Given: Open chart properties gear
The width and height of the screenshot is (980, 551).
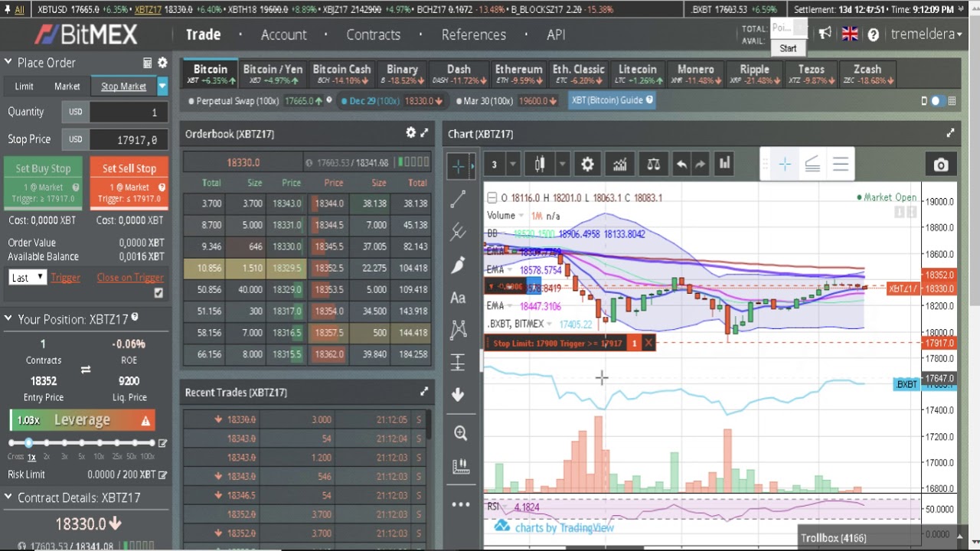Looking at the screenshot, I should click(x=587, y=165).
